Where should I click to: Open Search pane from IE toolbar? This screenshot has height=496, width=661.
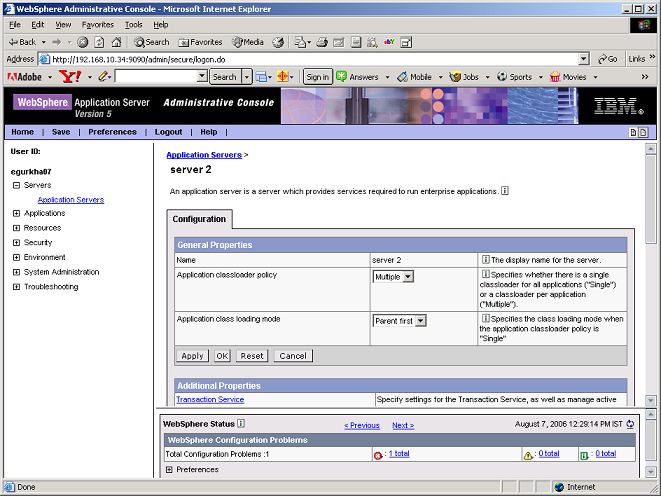click(x=152, y=42)
